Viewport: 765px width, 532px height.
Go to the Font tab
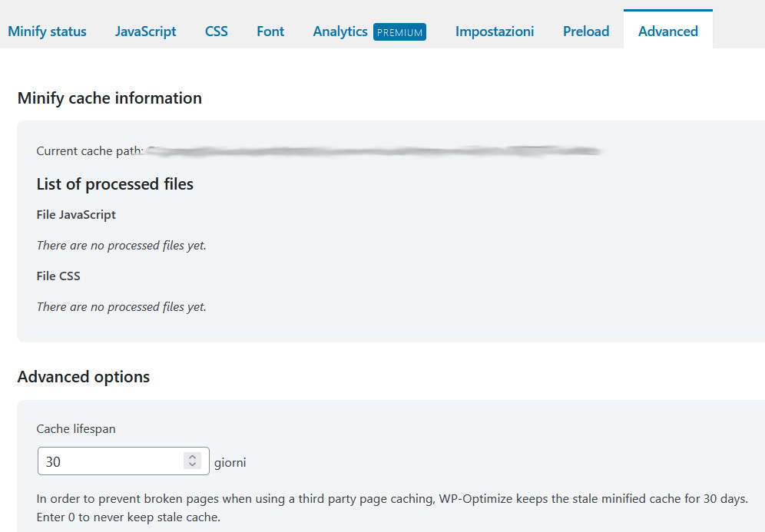[x=270, y=31]
